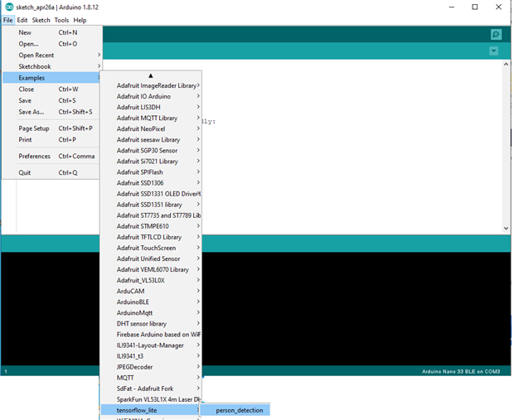Open the Serial Monitor icon
514x420 pixels.
(496, 35)
